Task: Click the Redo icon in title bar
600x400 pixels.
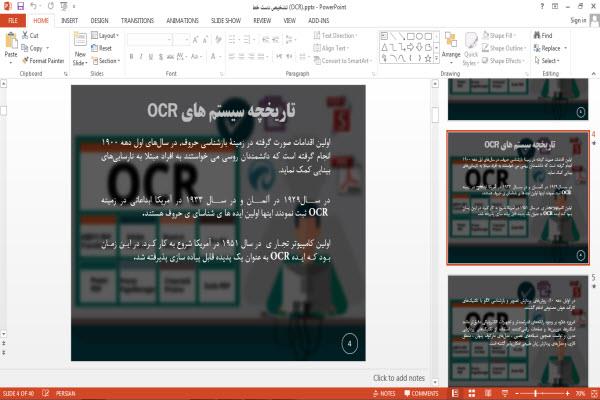Action: pyautogui.click(x=51, y=6)
